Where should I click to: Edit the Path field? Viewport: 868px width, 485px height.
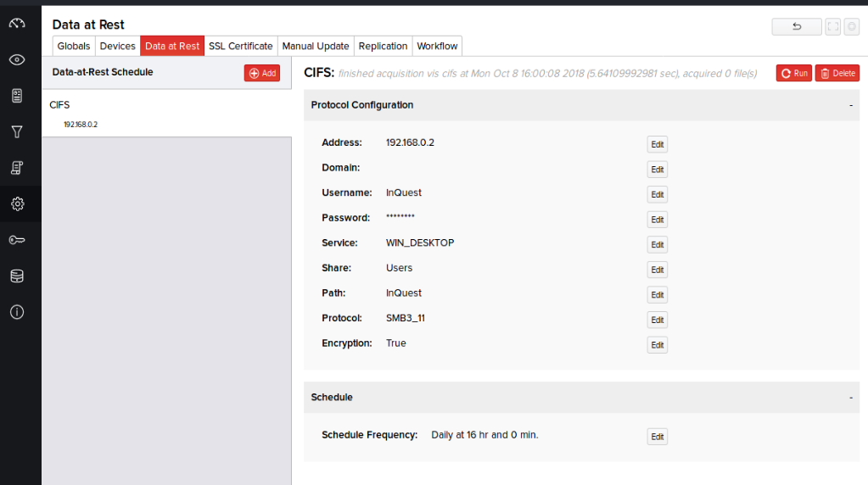coord(657,295)
